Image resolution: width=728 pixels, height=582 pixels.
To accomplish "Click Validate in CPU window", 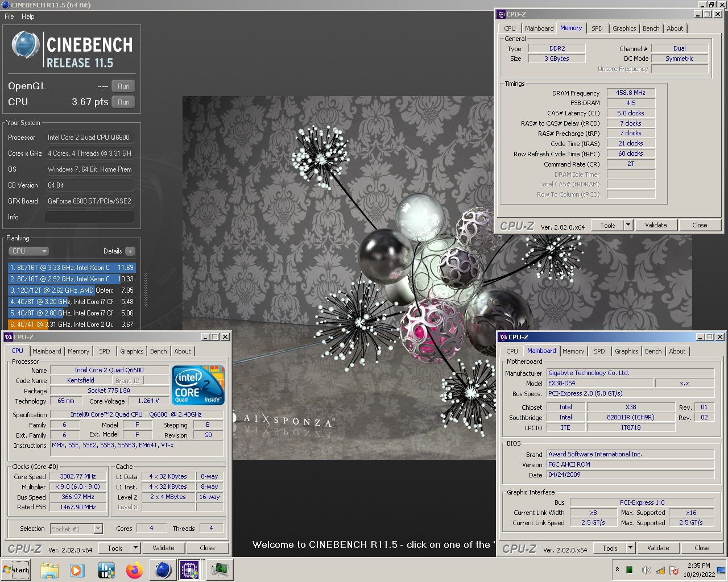I will [163, 548].
